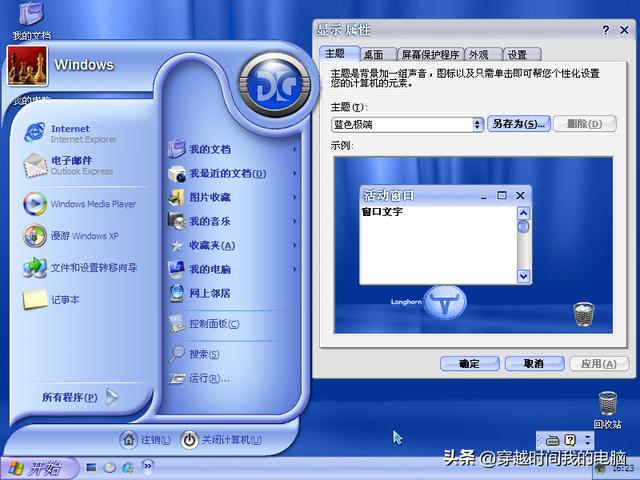Launch Outlook Express 电子邮件
640x480 pixels.
(69, 165)
